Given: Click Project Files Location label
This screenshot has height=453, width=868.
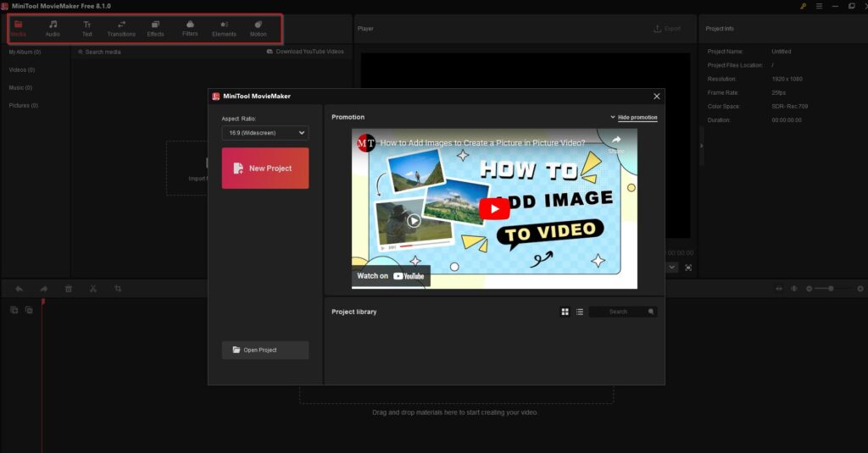Looking at the screenshot, I should point(735,65).
